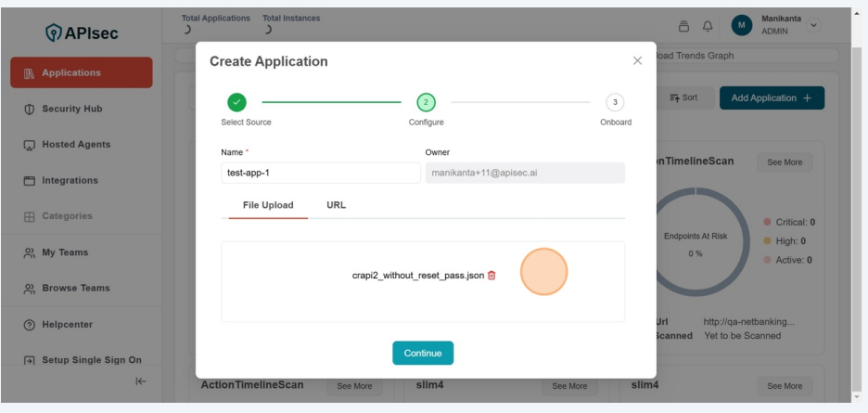Open Browse Teams in the sidebar
Viewport: 868px width, 413px height.
pos(75,289)
